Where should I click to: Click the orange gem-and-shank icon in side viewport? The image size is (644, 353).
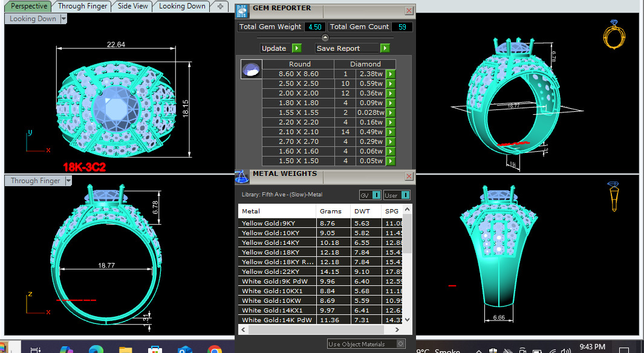614,196
